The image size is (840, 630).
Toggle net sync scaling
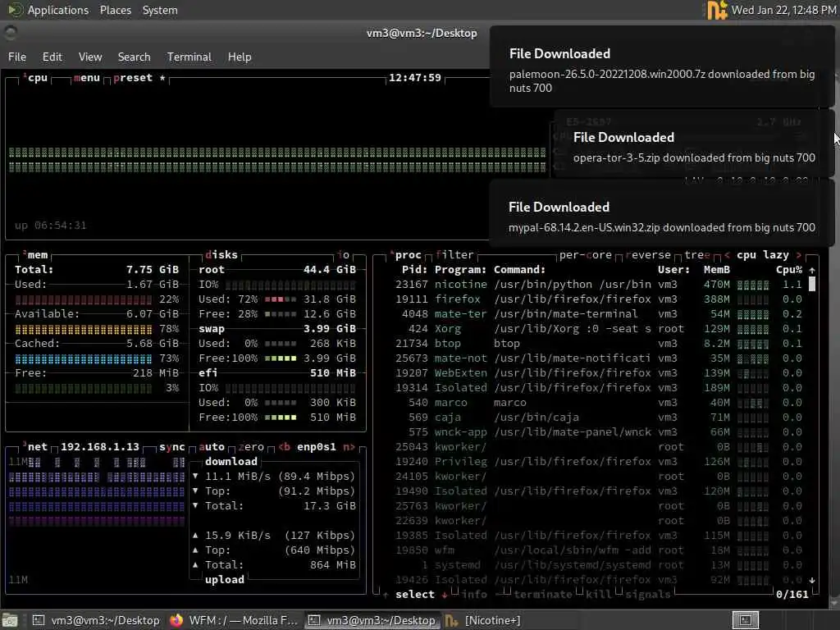(172, 447)
